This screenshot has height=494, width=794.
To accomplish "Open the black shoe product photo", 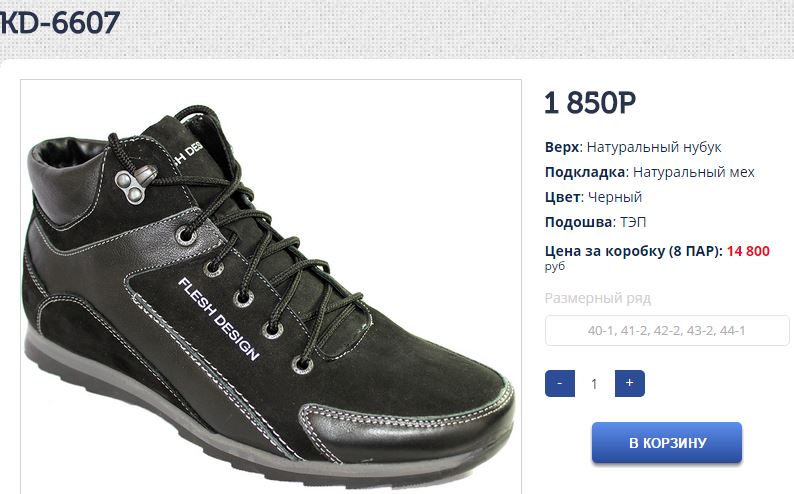I will click(271, 286).
